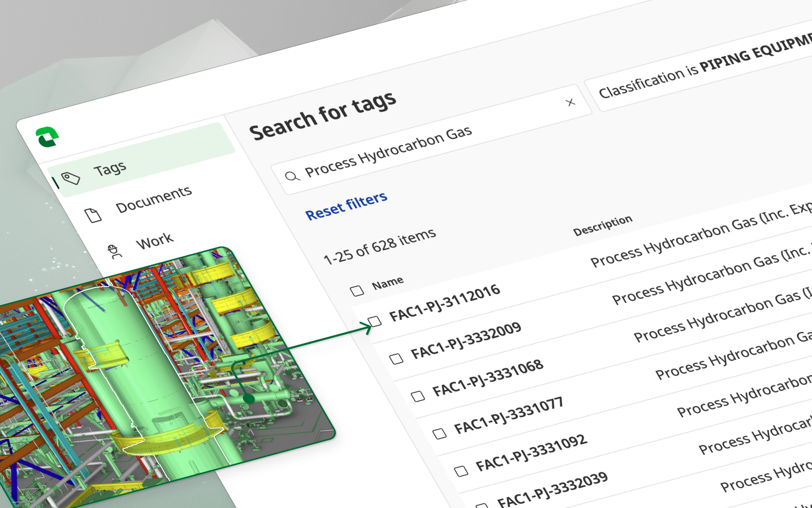The width and height of the screenshot is (812, 508).
Task: Toggle the select-all checkbox beside Name
Action: point(357,291)
